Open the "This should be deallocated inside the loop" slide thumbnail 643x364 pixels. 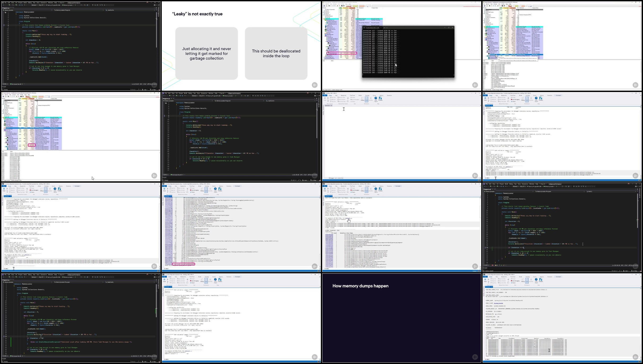pos(276,53)
